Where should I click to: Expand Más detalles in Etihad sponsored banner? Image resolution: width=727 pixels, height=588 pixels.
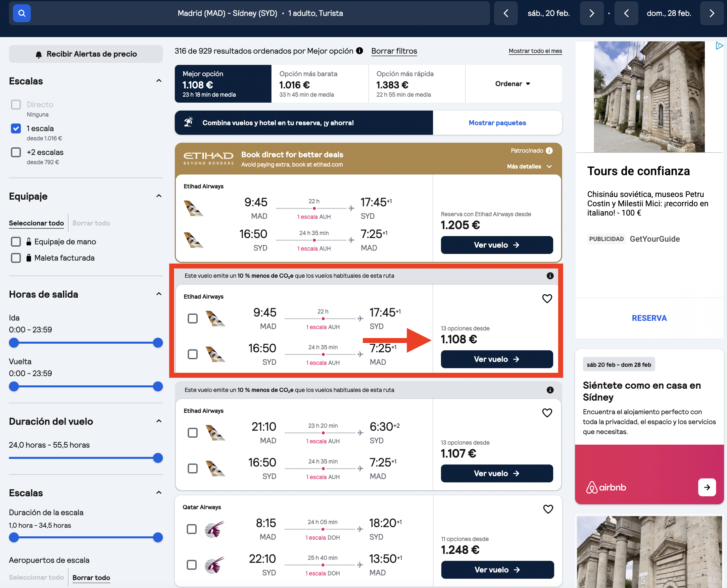tap(530, 166)
